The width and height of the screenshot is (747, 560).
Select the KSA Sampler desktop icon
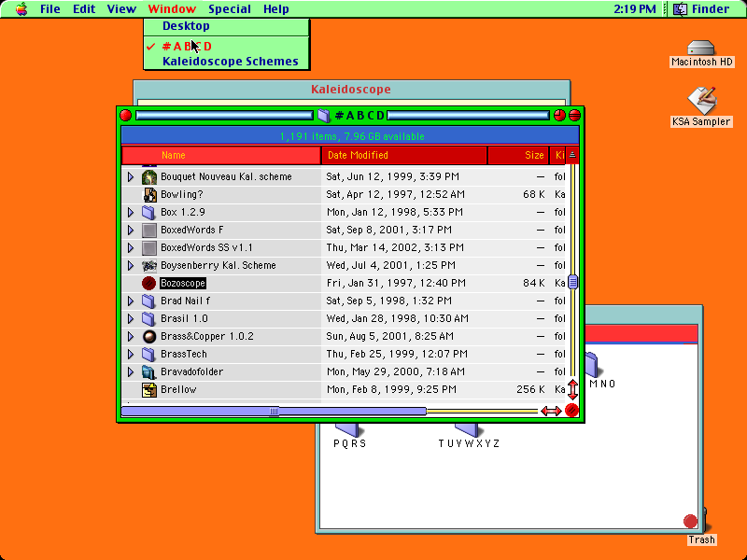(x=701, y=100)
